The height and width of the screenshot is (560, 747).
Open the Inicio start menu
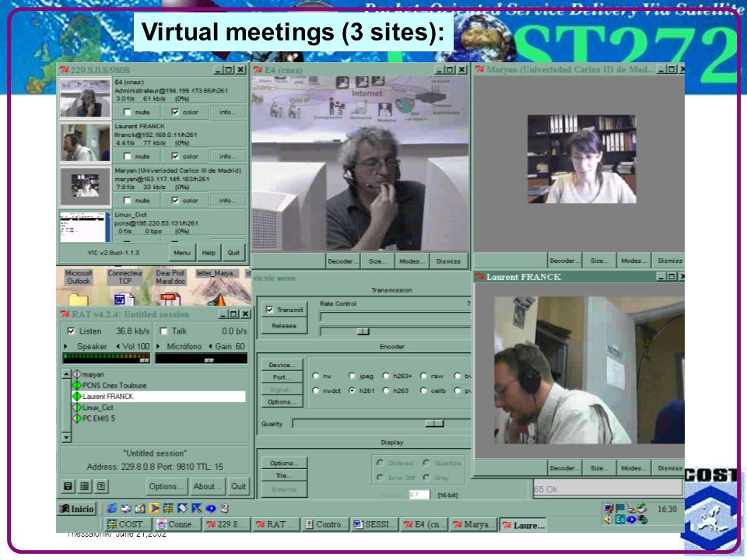click(x=77, y=509)
